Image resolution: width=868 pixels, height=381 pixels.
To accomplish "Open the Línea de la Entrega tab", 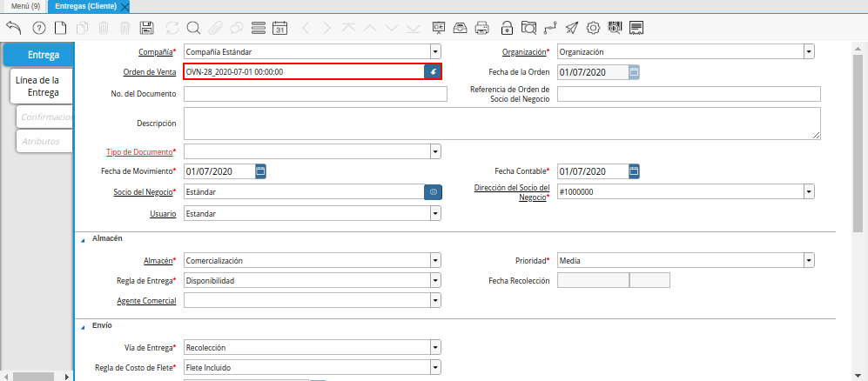I will (42, 86).
